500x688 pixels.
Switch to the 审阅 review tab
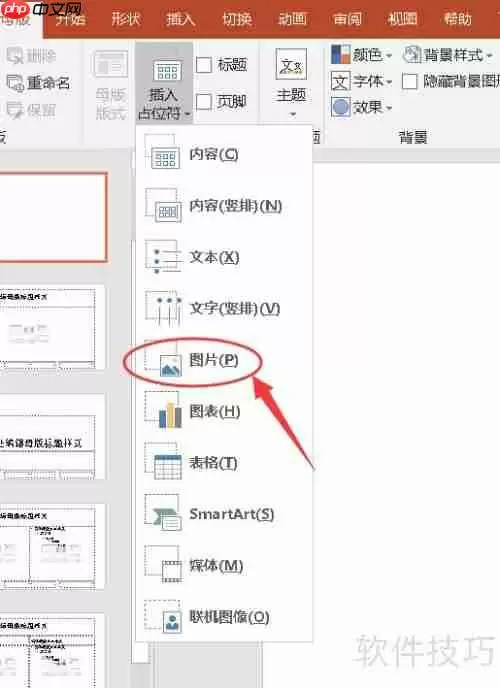coord(347,18)
